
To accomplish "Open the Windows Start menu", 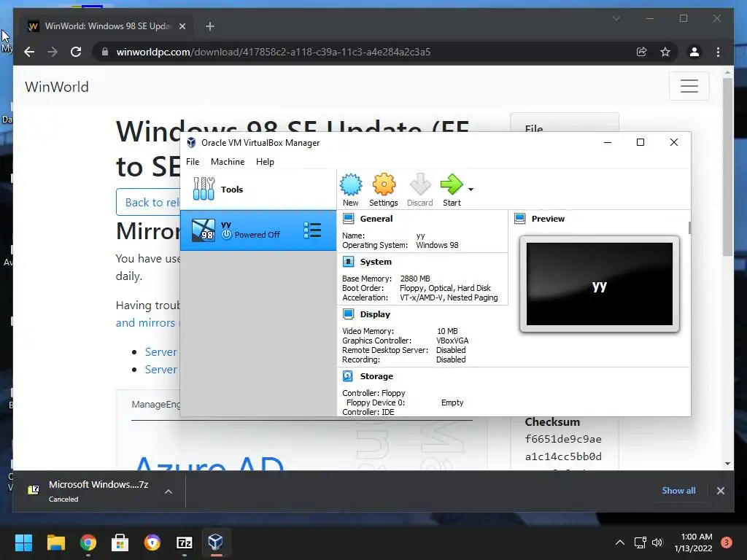I will click(x=23, y=542).
